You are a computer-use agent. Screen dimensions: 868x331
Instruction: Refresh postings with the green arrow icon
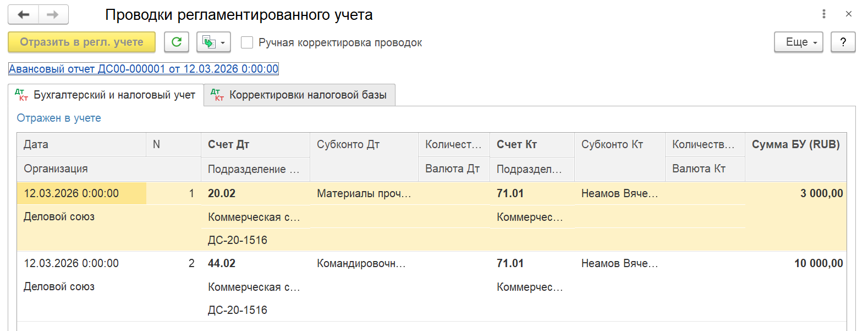177,42
